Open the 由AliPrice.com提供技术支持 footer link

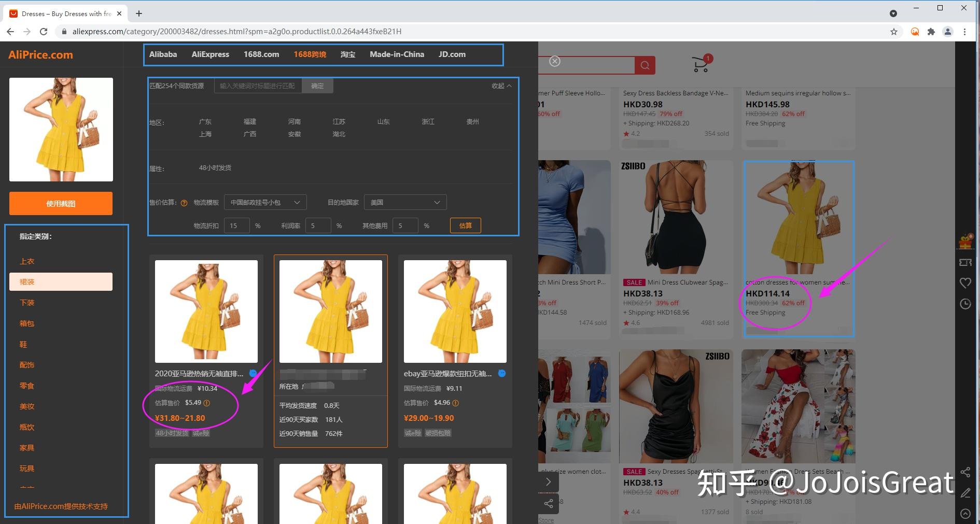(x=61, y=506)
